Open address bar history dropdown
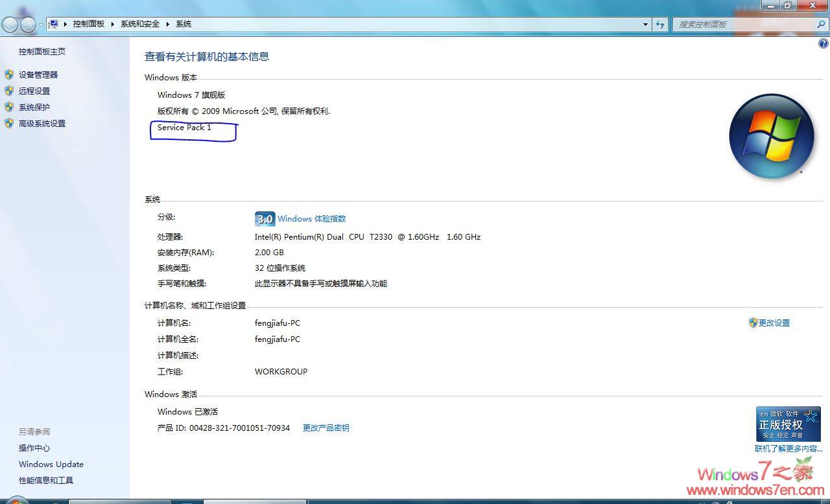The image size is (830, 504). click(x=645, y=24)
